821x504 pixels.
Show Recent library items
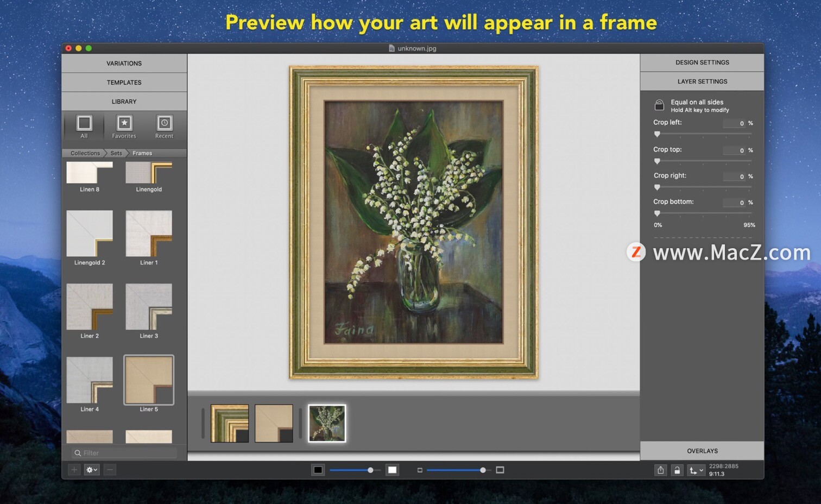tap(165, 127)
